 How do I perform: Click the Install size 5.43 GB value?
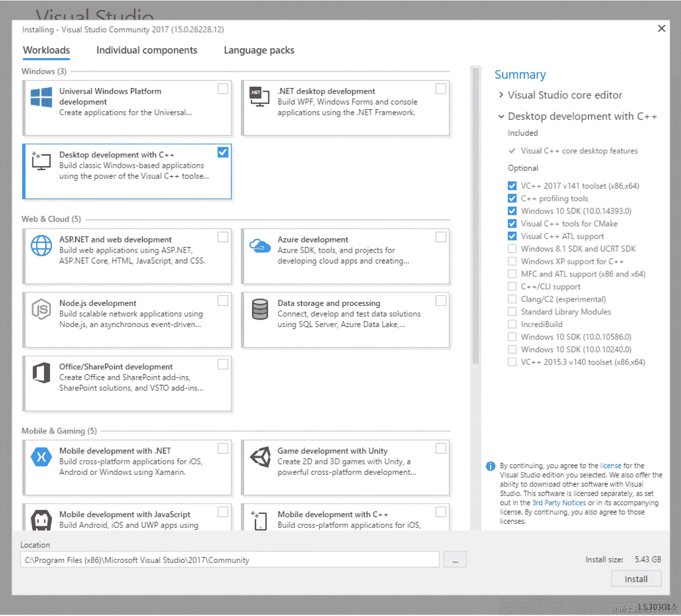tap(648, 560)
